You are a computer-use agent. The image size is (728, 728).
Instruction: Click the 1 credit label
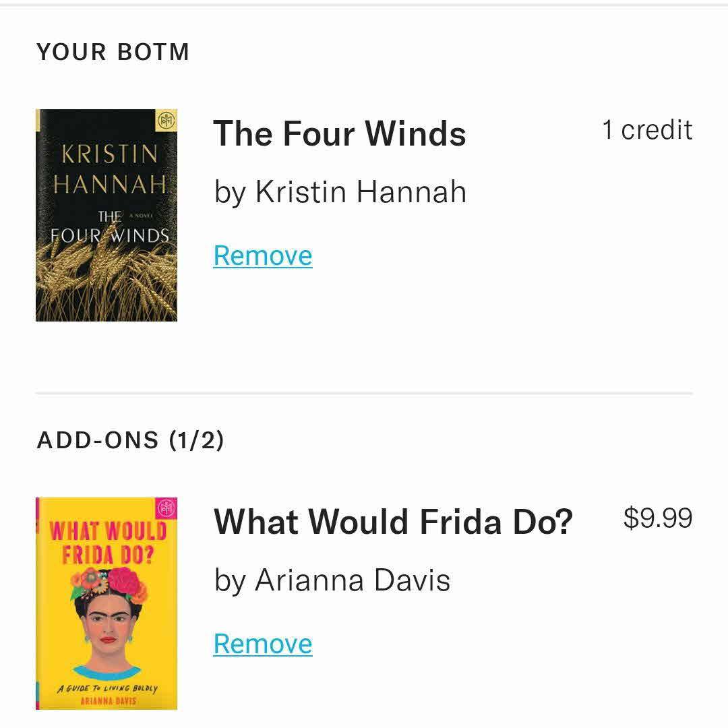[647, 130]
